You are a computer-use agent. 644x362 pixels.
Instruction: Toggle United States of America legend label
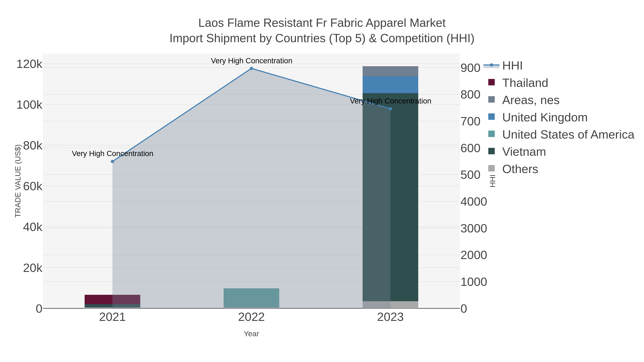(x=568, y=135)
